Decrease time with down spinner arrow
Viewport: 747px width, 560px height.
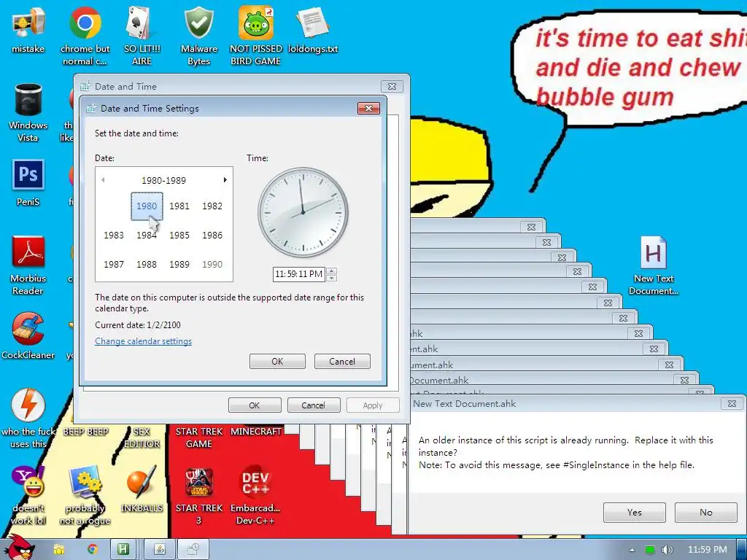[x=332, y=278]
